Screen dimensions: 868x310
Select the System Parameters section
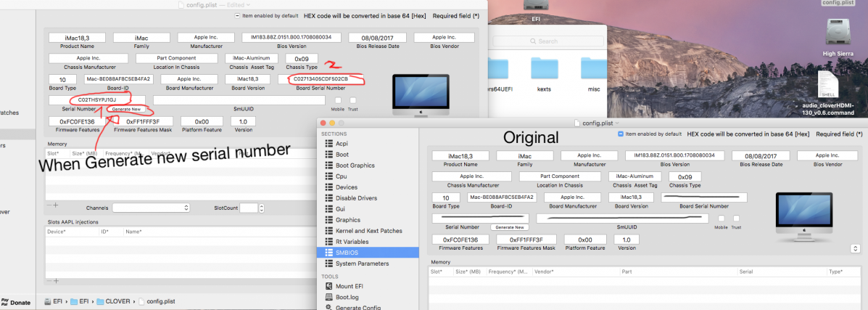click(362, 263)
